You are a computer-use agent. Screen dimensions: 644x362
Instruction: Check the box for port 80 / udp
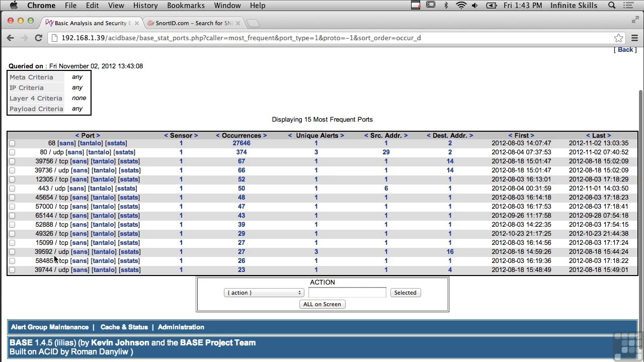coord(12,152)
